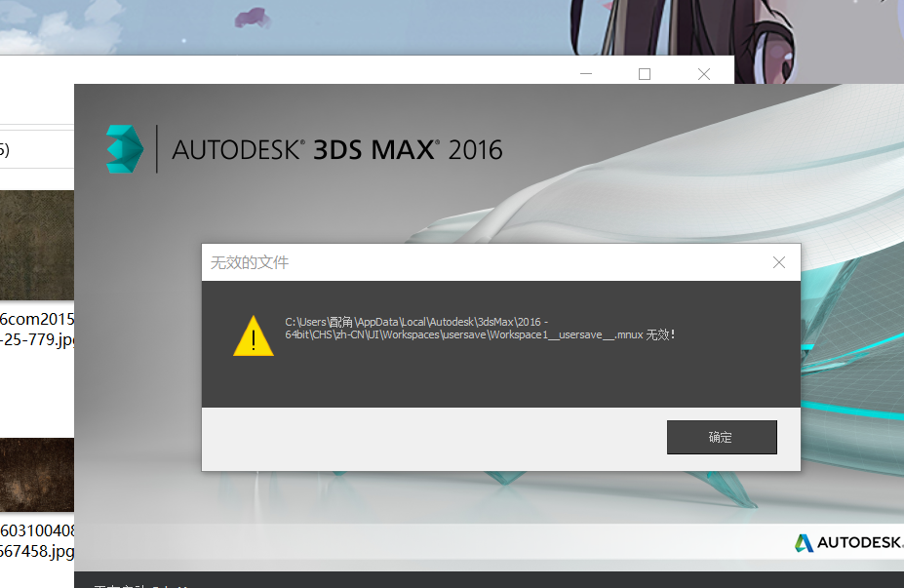Click the AUTODESK 3DS MAX 2016 splash title
904x588 pixels.
337,150
